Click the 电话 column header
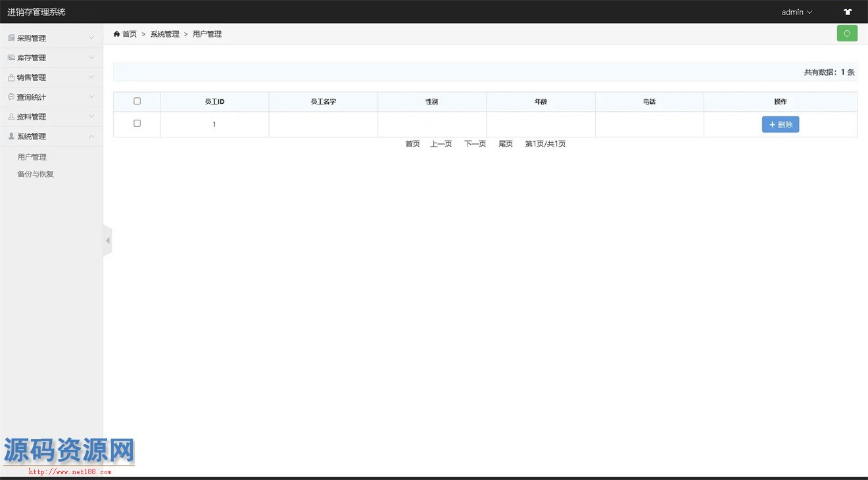 click(649, 102)
